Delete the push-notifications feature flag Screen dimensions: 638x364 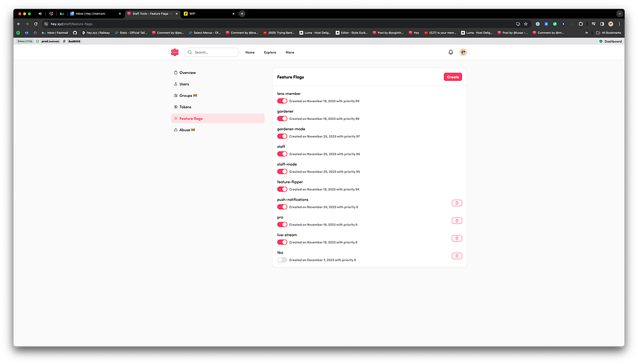pos(457,203)
